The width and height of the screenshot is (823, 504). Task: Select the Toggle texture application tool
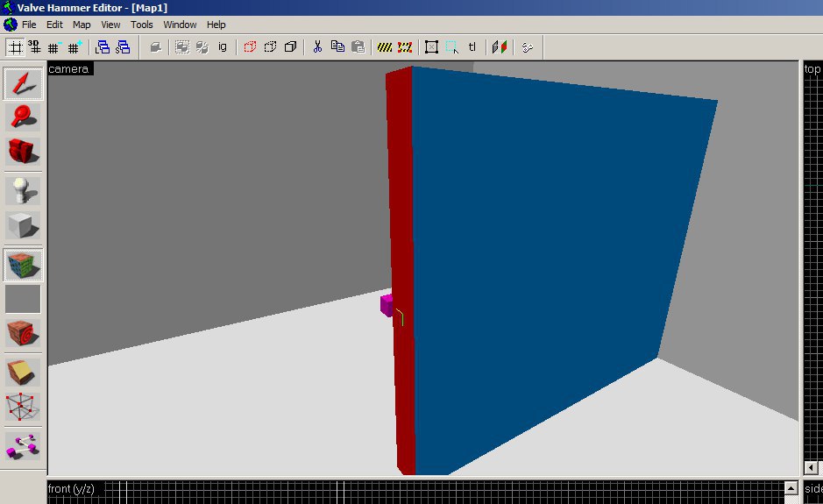tap(23, 265)
